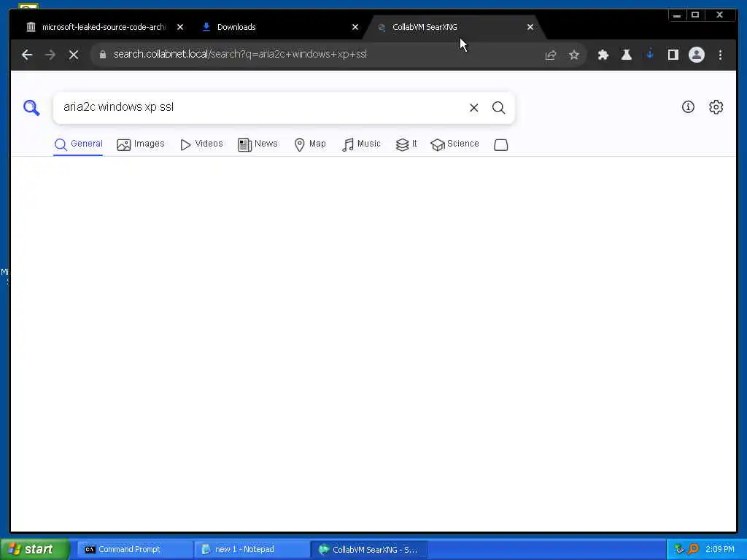Image resolution: width=747 pixels, height=560 pixels.
Task: Switch to News search category
Action: (258, 144)
